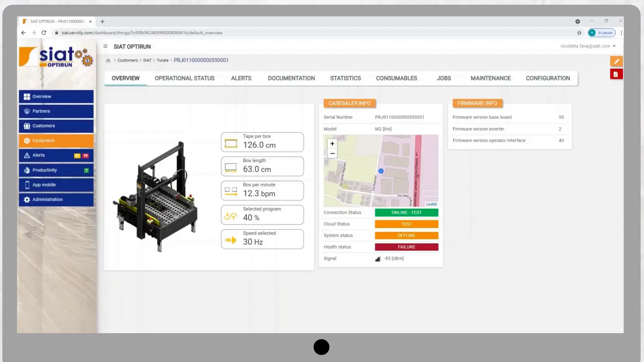Click the hamburger menu icon beside SIAT OPTIRUN

pos(105,46)
